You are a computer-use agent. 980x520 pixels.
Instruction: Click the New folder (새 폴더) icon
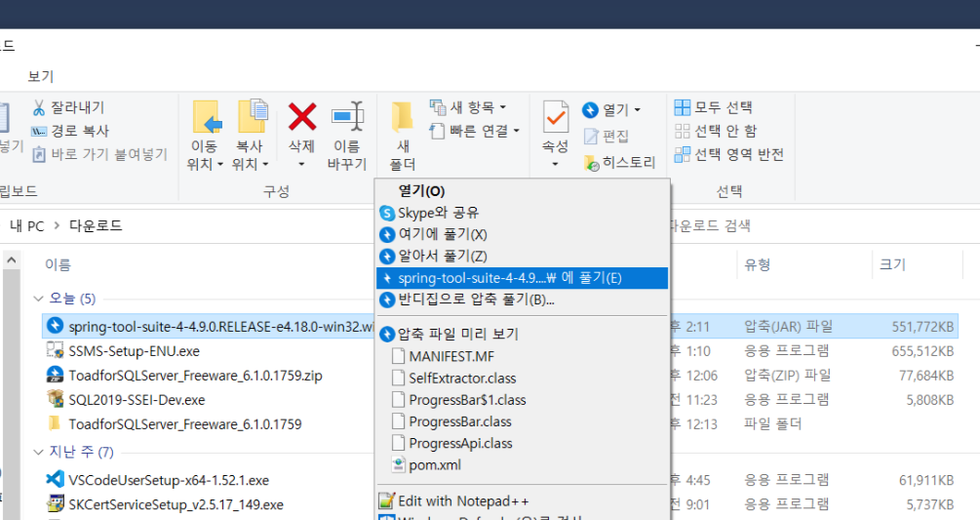403,117
